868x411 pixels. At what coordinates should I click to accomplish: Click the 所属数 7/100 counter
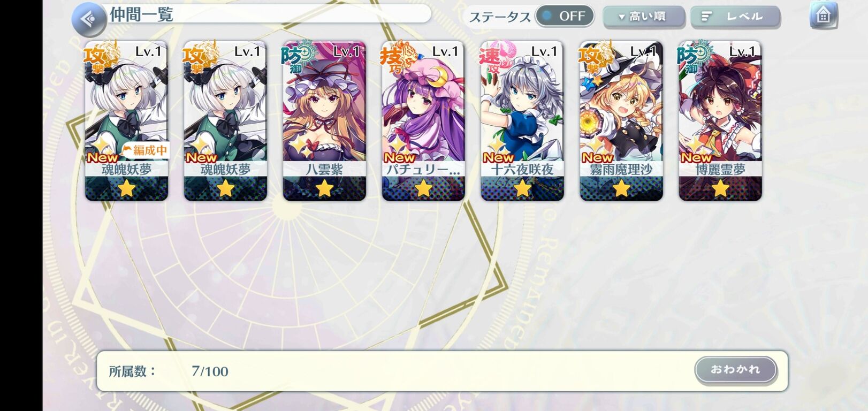(169, 371)
